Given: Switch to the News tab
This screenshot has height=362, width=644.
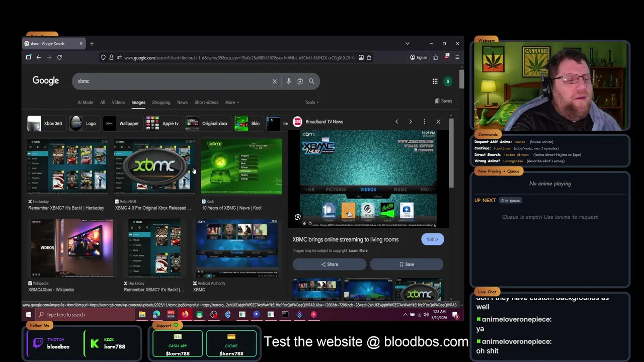Looking at the screenshot, I should pos(182,102).
